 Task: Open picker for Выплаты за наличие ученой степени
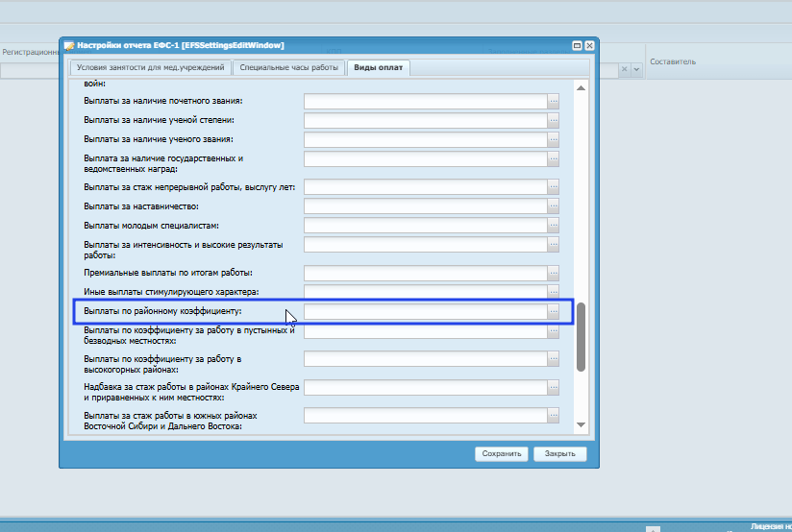(x=554, y=120)
